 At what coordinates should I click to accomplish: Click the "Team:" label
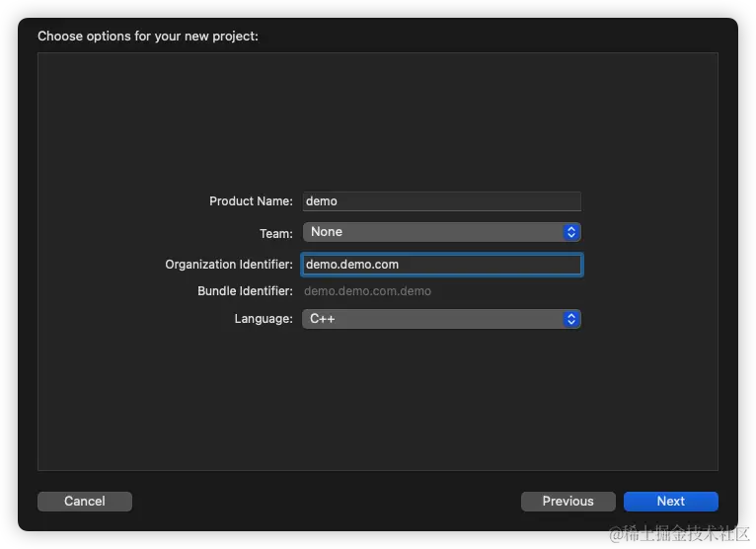click(x=275, y=234)
